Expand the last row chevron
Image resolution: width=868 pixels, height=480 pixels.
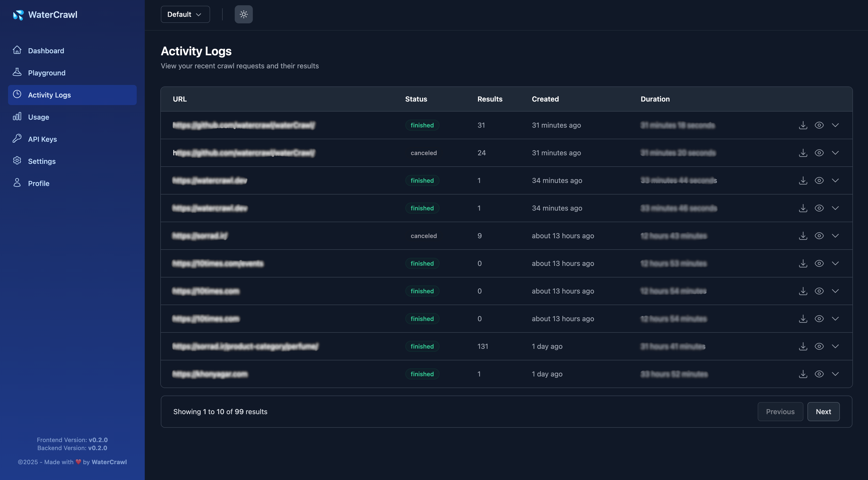pyautogui.click(x=835, y=374)
